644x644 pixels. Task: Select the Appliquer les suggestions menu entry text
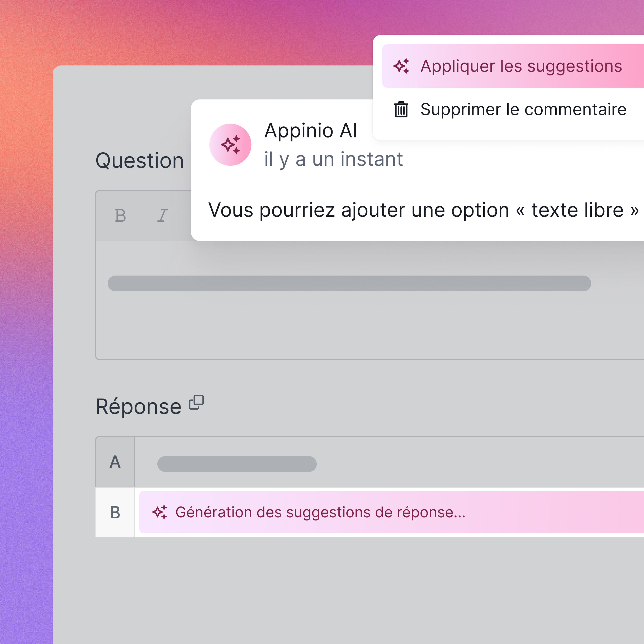pos(521,66)
